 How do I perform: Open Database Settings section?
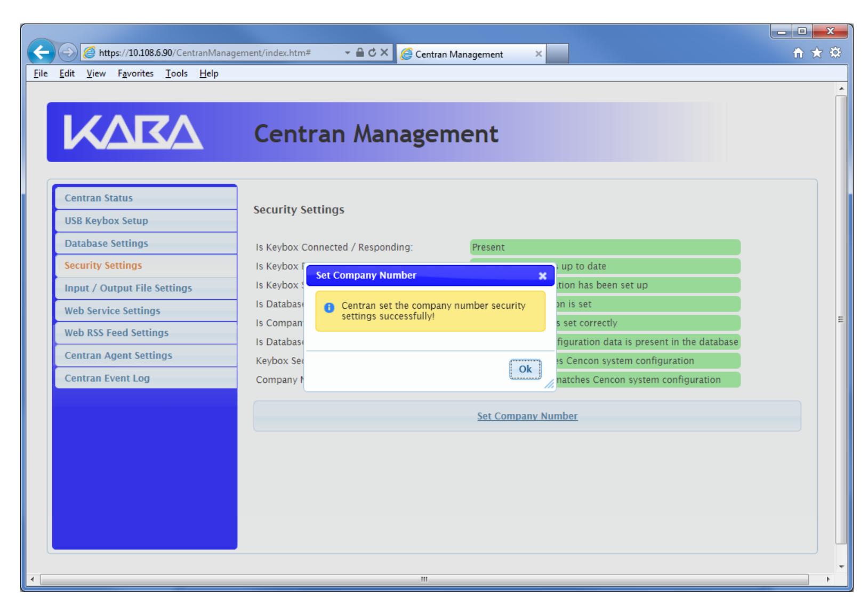coord(146,243)
